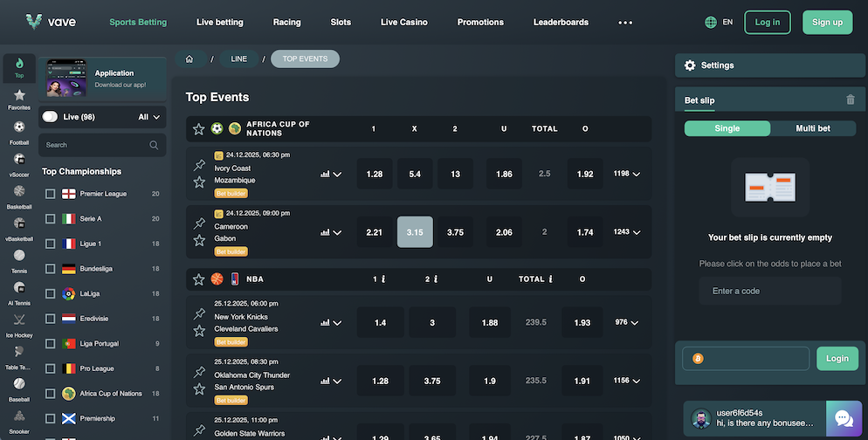Select Tennis in the sports sidebar
Image resolution: width=868 pixels, height=440 pixels.
tap(19, 261)
